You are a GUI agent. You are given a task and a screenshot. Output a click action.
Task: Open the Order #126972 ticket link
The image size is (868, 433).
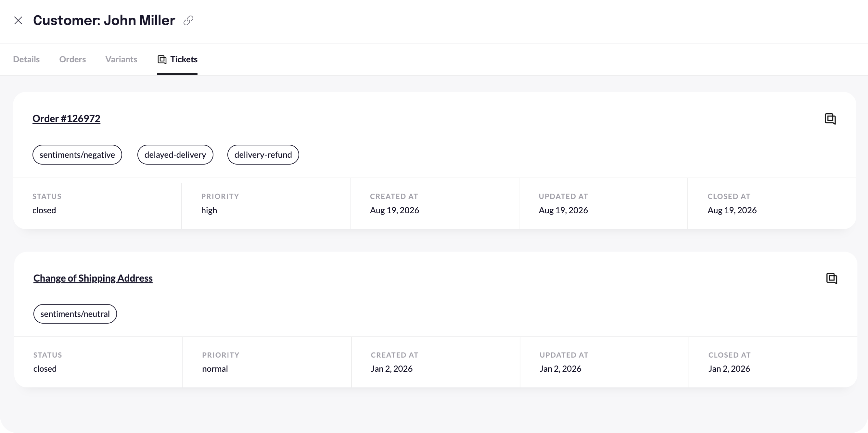coord(66,118)
